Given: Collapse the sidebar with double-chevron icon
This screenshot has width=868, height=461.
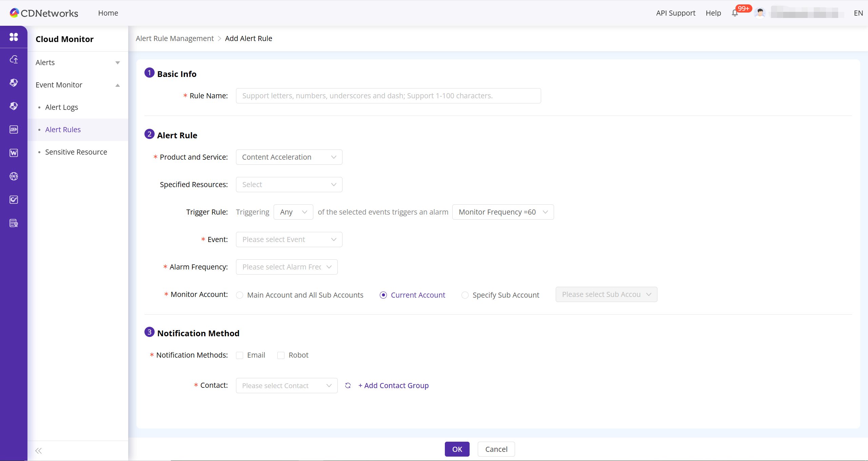Looking at the screenshot, I should [x=38, y=450].
